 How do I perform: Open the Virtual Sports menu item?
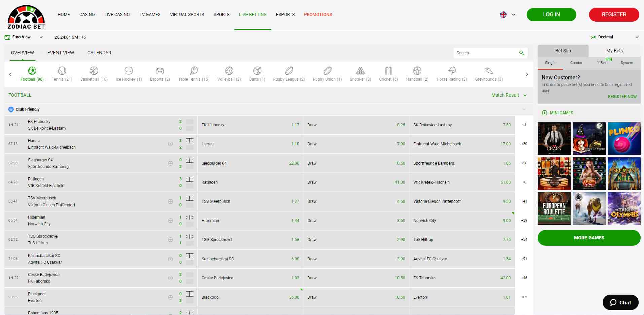[187, 15]
